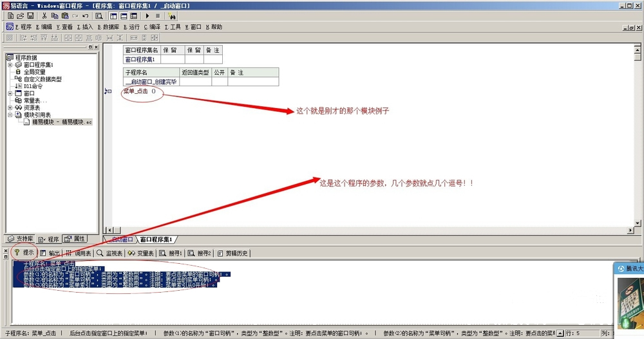Toggle the code fold marker beside 菜单_点击
Screen dimensions: 644x339
pos(108,91)
